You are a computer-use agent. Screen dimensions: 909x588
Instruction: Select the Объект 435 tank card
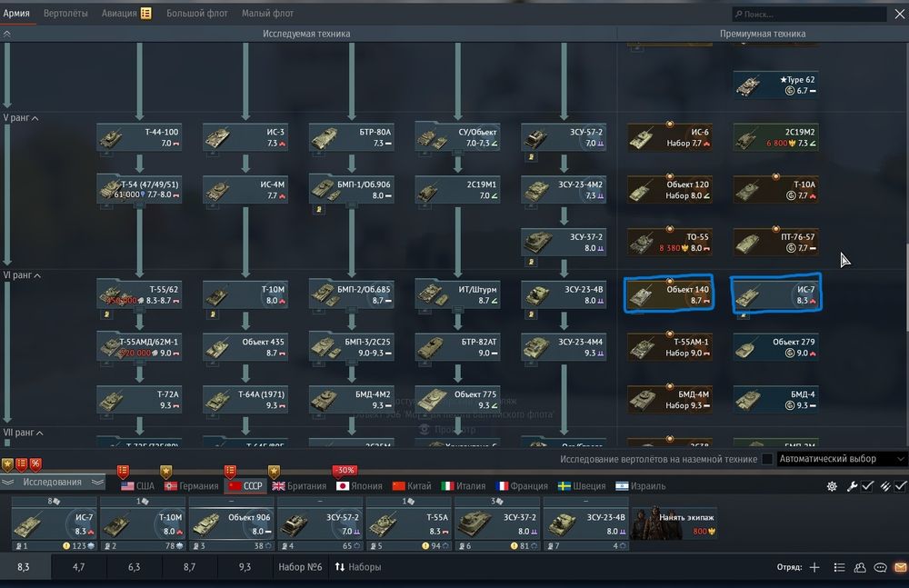pyautogui.click(x=245, y=347)
